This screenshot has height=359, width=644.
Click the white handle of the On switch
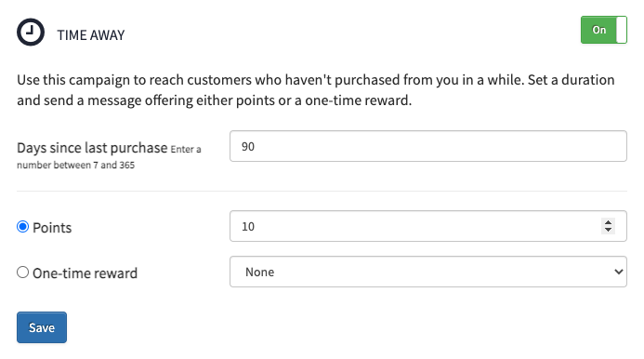pos(622,30)
